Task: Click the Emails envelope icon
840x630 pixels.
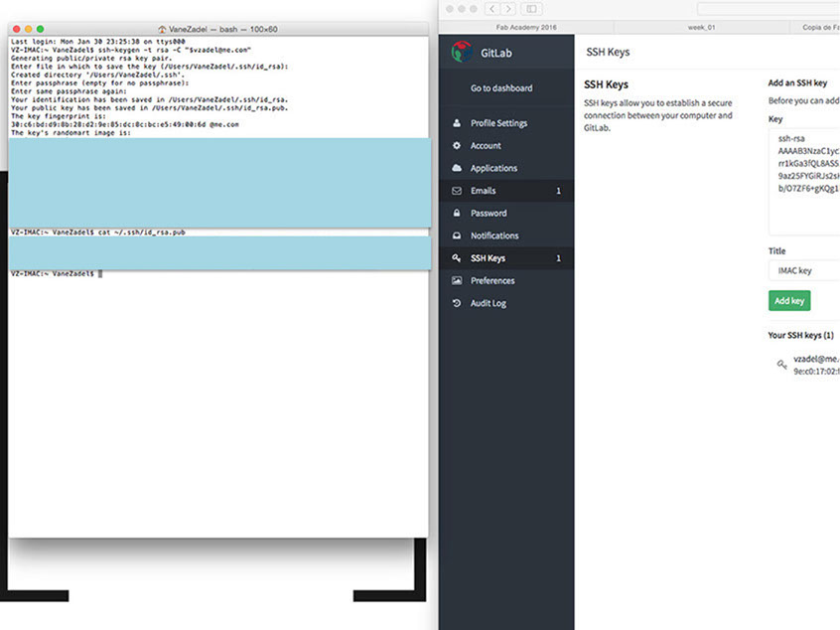Action: [457, 191]
